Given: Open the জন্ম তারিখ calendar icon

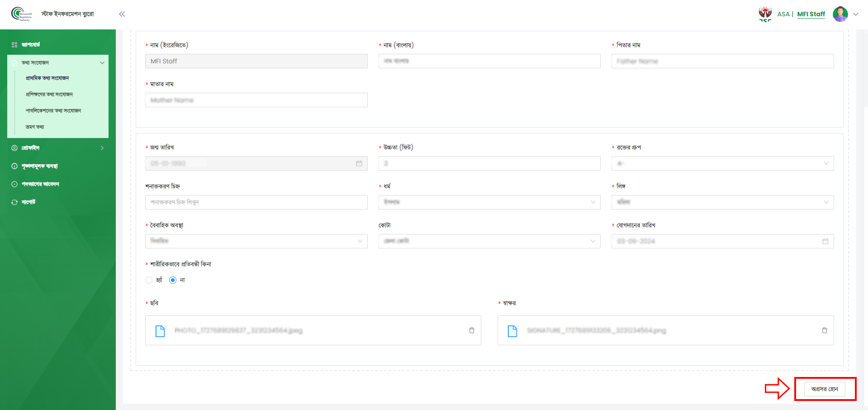Looking at the screenshot, I should pos(359,163).
